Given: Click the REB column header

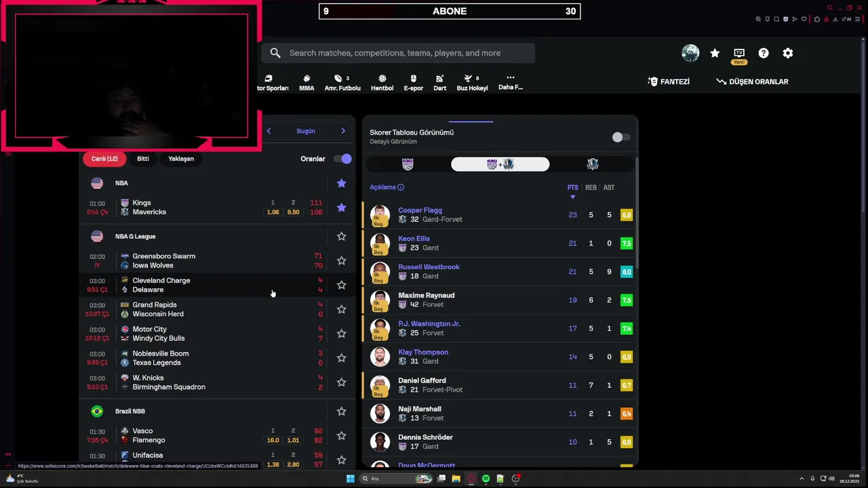Looking at the screenshot, I should (591, 188).
